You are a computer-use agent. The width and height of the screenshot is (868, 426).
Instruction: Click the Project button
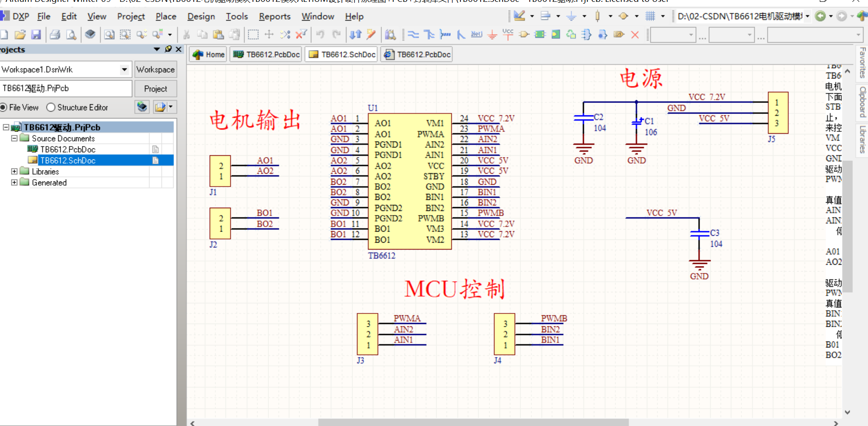[x=156, y=88]
